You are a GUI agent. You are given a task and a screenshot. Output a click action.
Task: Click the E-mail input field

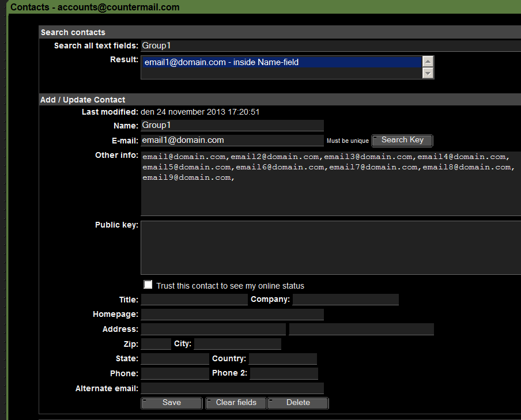[232, 140]
